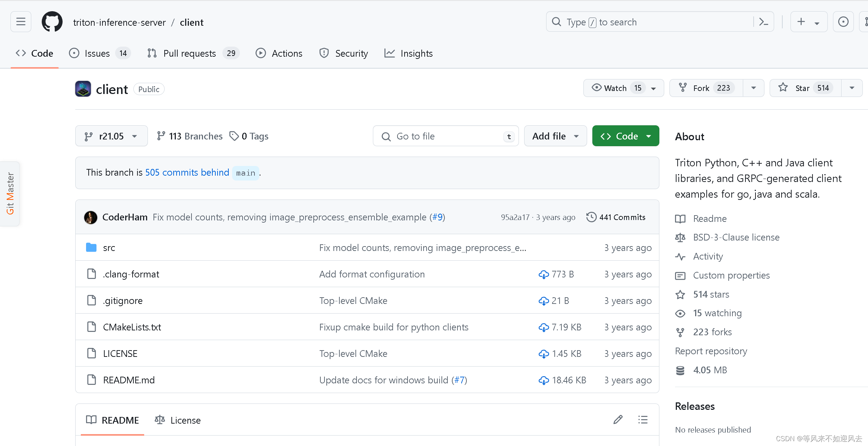Focus the Go to file input

click(x=446, y=136)
